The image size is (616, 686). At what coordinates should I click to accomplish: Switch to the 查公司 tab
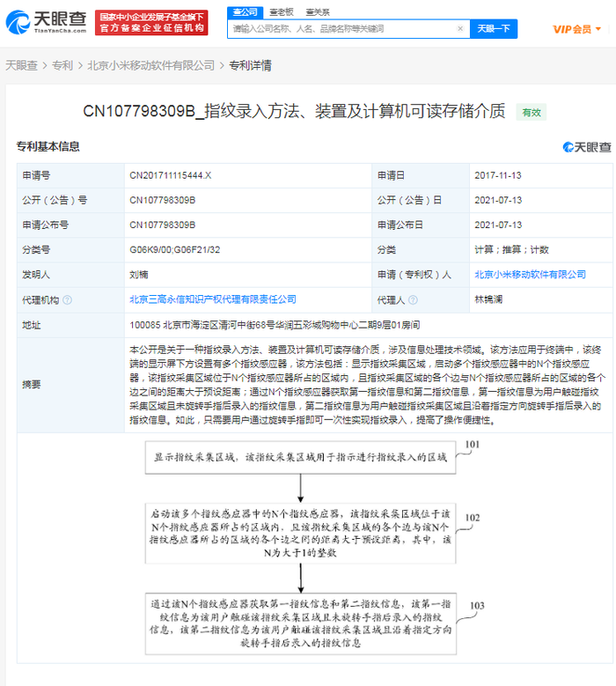[245, 12]
